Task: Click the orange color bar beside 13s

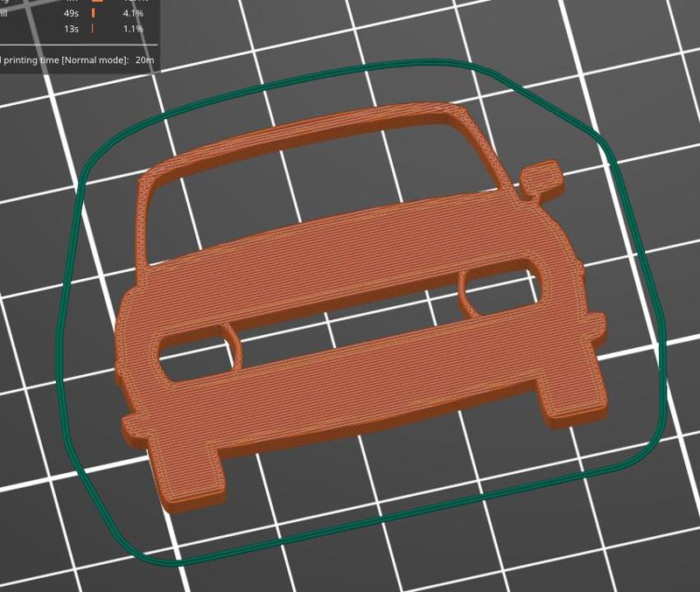Action: tap(93, 27)
